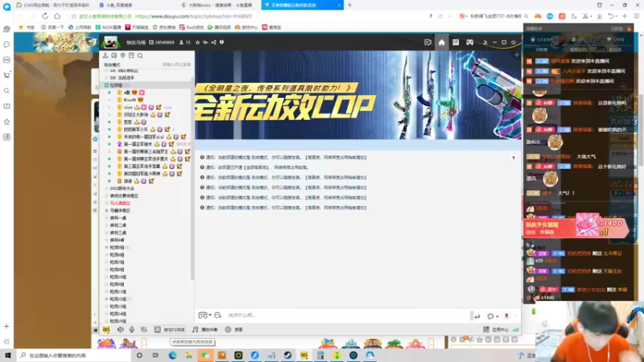Click the location pin icon above the channel tree
644x362 pixels.
click(122, 56)
